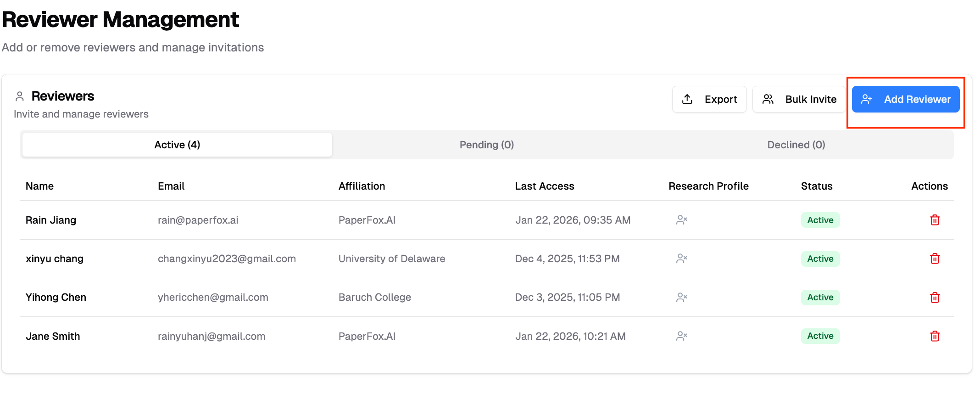Click the Add Reviewer button
The width and height of the screenshot is (980, 394).
[905, 99]
